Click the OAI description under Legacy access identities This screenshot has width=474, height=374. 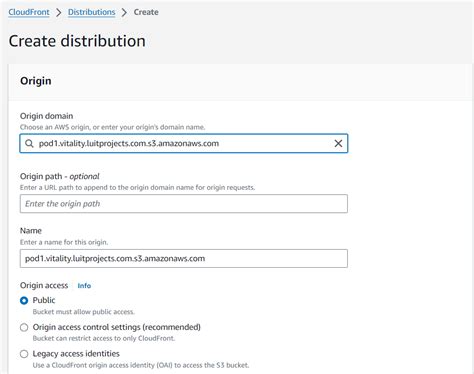coord(141,365)
